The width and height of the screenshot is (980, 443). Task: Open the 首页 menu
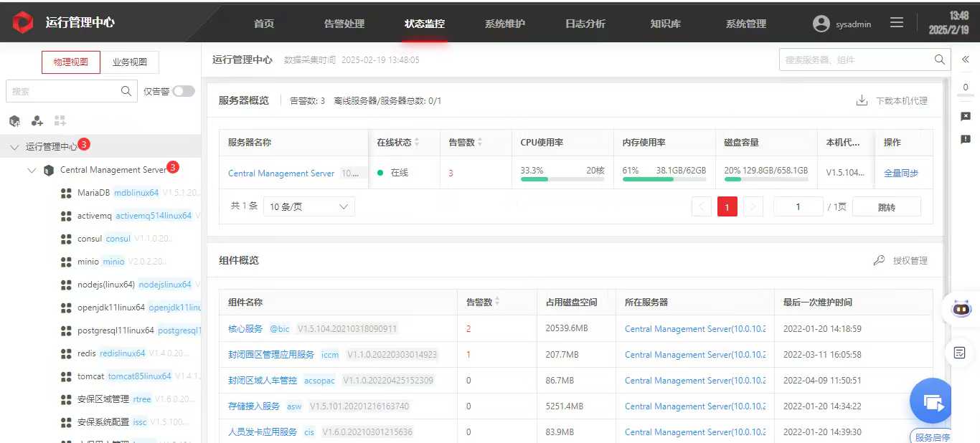pos(264,24)
